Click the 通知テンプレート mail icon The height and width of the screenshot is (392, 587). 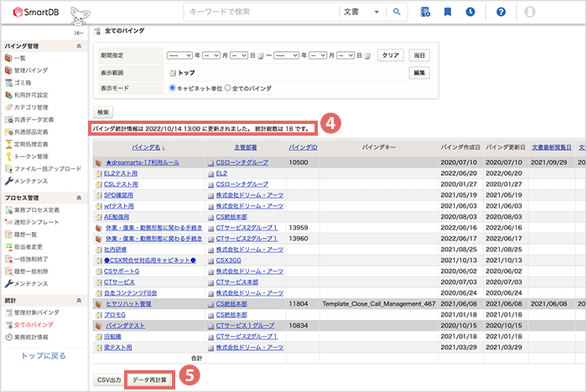8,222
